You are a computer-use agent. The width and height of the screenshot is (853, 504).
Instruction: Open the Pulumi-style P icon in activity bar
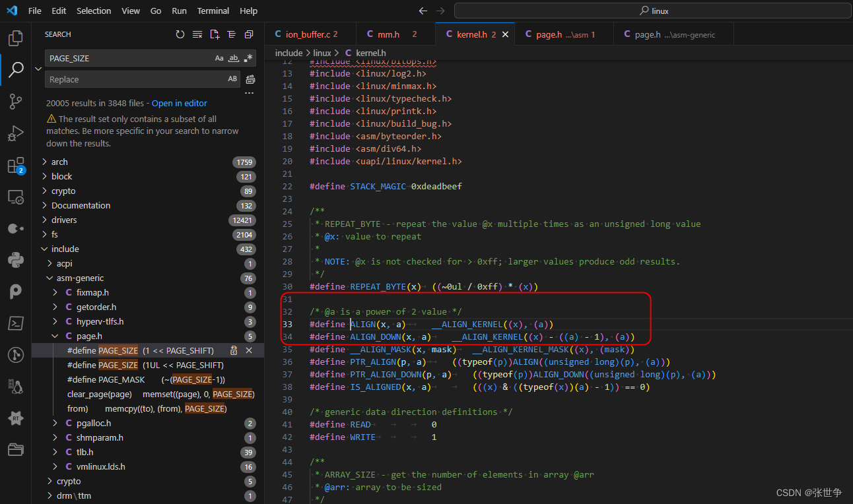click(x=15, y=292)
